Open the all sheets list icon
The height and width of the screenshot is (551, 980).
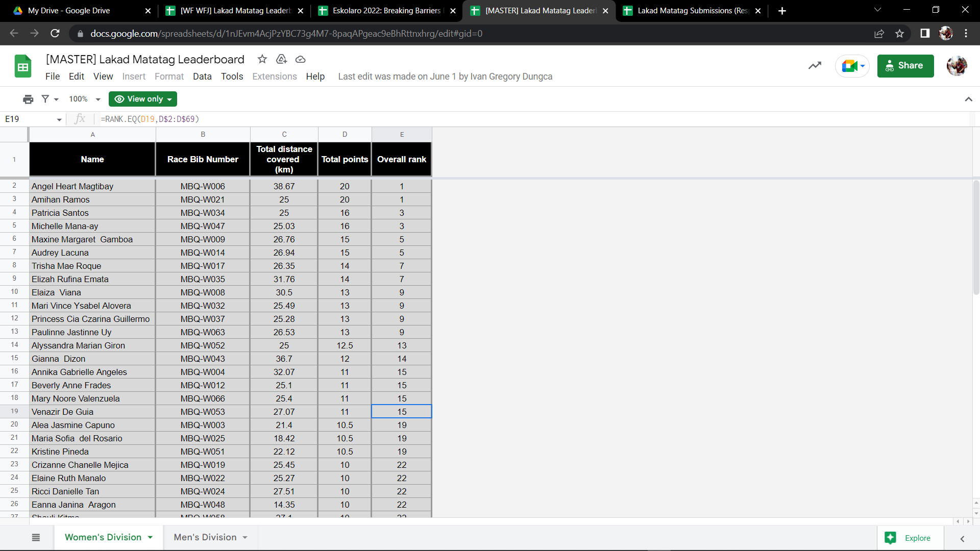pyautogui.click(x=36, y=537)
